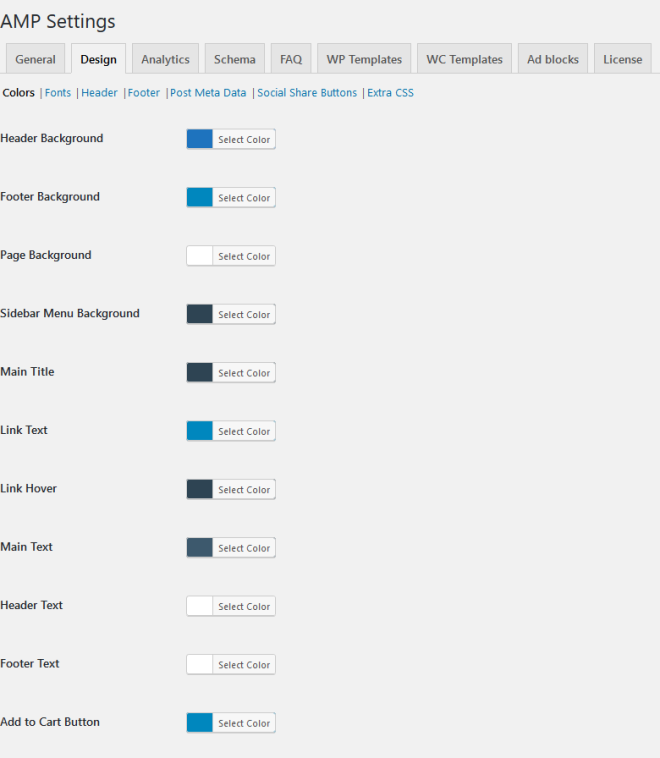660x758 pixels.
Task: Click the Main Text label
Action: 26,547
